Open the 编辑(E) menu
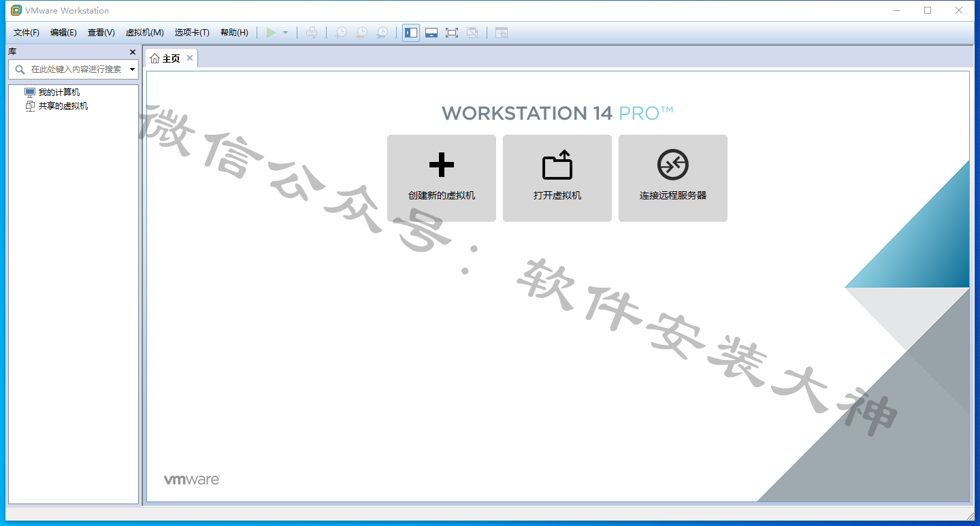The width and height of the screenshot is (980, 526). pos(63,33)
